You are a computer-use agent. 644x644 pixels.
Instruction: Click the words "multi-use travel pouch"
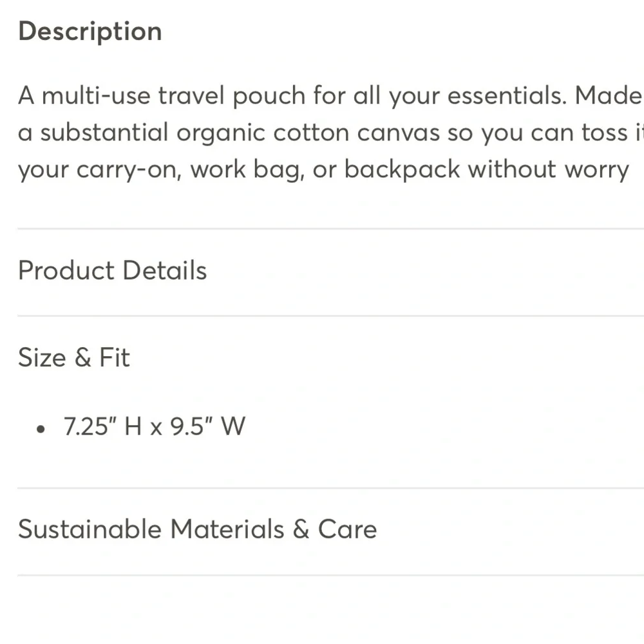click(x=173, y=96)
